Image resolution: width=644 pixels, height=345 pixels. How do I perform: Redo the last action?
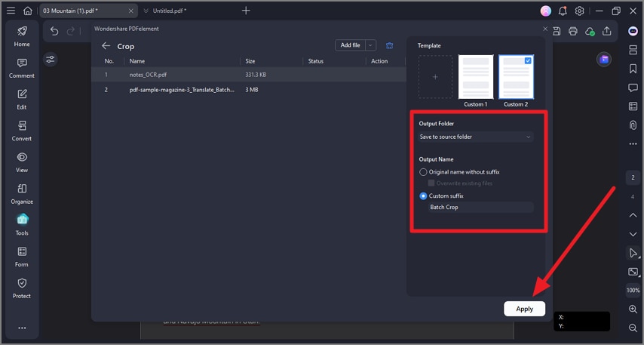pyautogui.click(x=71, y=31)
